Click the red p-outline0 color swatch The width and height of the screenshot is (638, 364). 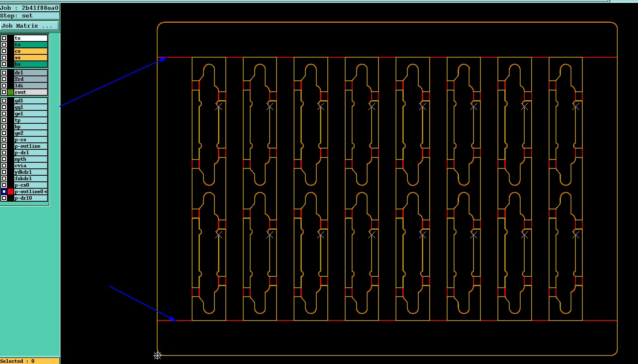(x=11, y=192)
